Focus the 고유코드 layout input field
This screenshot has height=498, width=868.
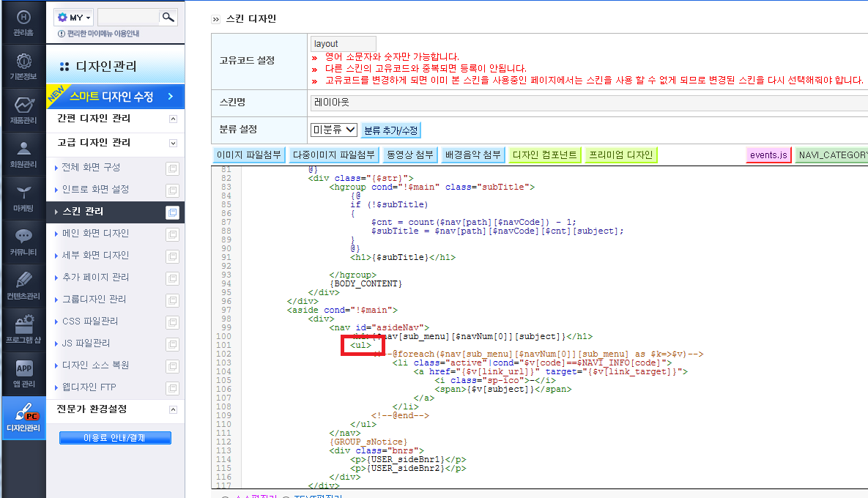344,44
